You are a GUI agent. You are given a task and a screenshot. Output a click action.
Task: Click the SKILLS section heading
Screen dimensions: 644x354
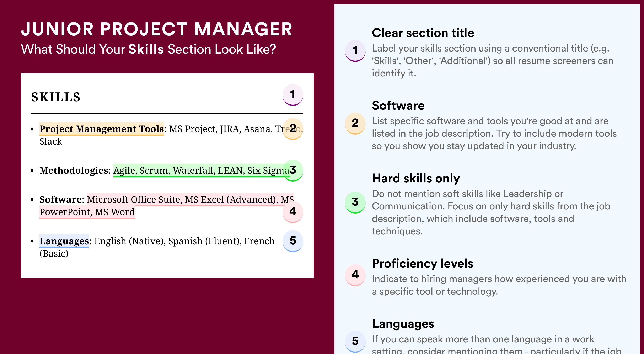click(x=56, y=97)
